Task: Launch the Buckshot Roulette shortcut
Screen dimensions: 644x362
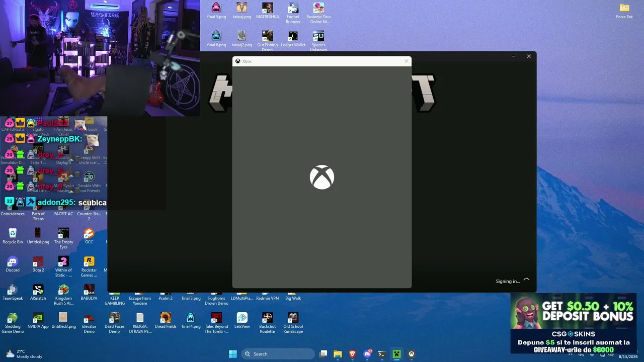Action: [268, 323]
